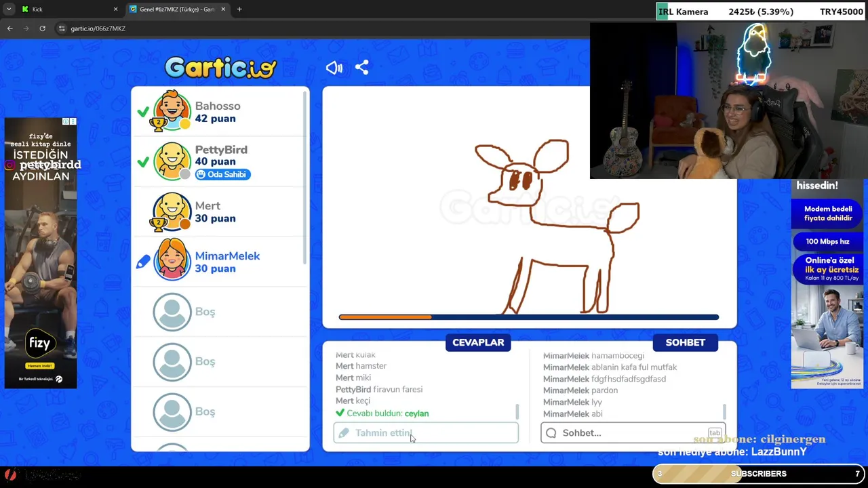Close the Kick browser tab
868x488 pixels.
pos(115,9)
